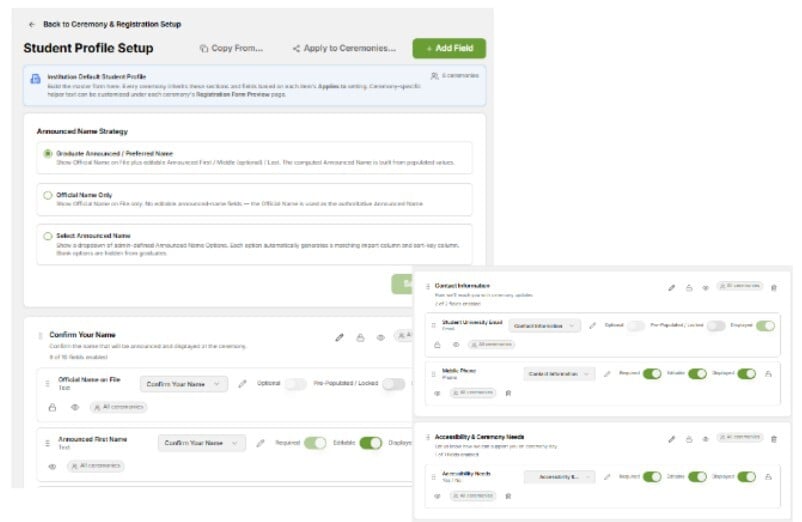
Task: Click the back arrow to Ceremony & Registration Setup
Action: (x=32, y=25)
